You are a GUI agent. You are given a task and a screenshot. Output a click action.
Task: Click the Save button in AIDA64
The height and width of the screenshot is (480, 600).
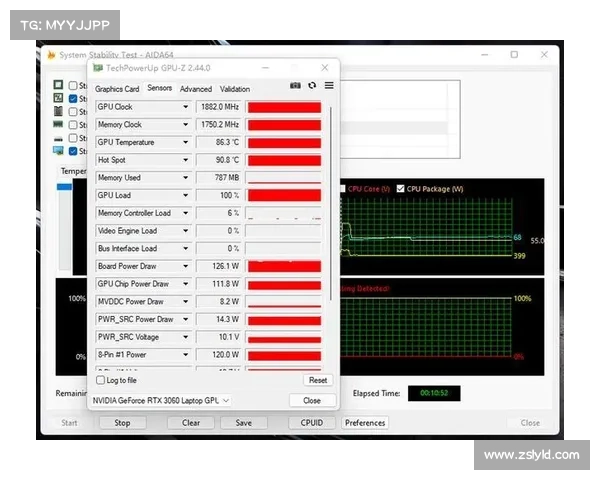click(x=244, y=423)
